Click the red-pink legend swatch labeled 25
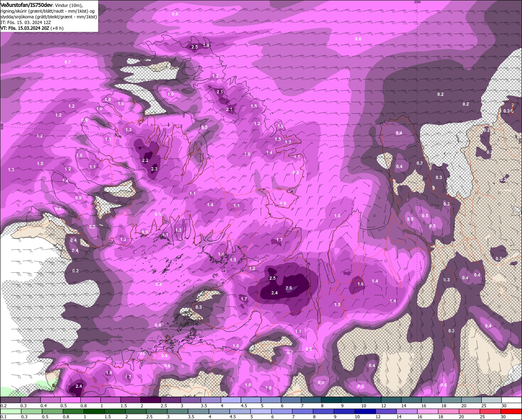Screen dimensions: 522x420 (491, 411)
